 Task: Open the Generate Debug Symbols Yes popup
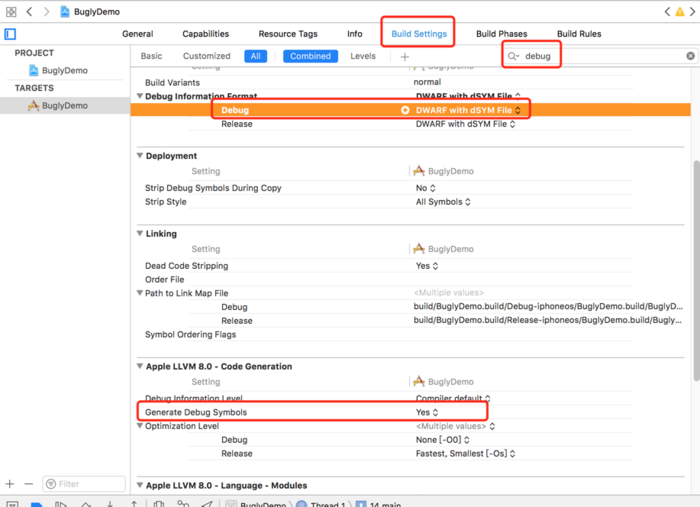coord(427,412)
